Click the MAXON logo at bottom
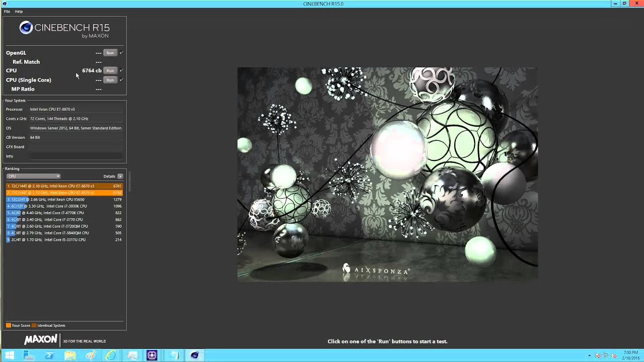 pyautogui.click(x=41, y=340)
